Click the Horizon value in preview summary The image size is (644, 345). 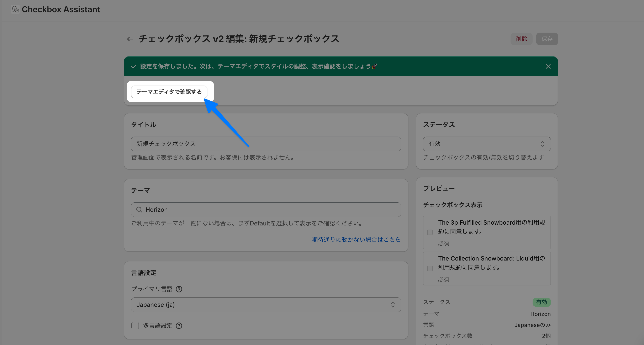[540, 314]
